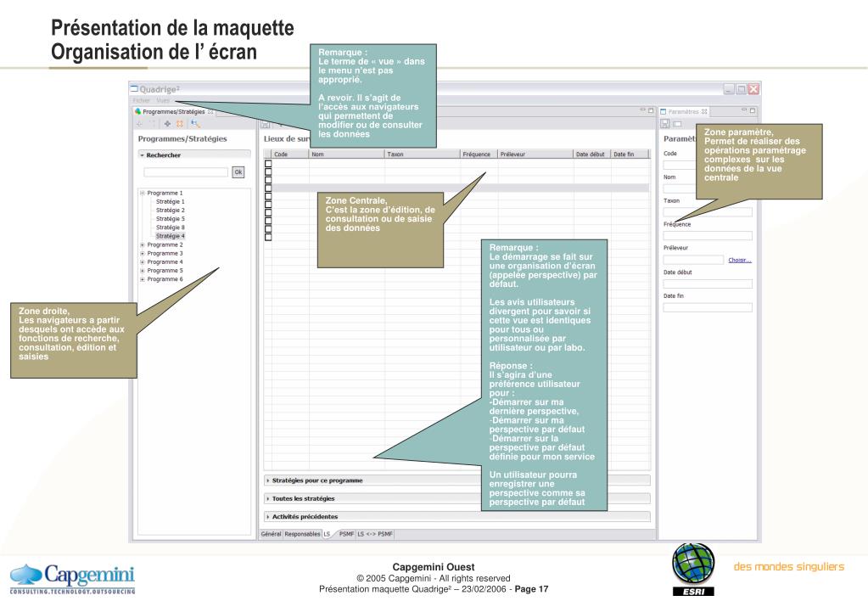Viewport: 868px width, 601px height.
Task: Click the search-link icon in the Programmes/Stratégies toolbar
Action: (195, 124)
